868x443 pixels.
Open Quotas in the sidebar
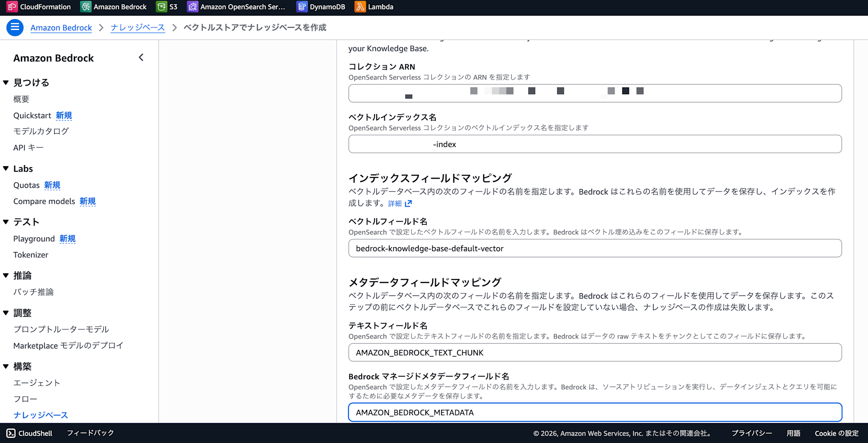pyautogui.click(x=26, y=185)
